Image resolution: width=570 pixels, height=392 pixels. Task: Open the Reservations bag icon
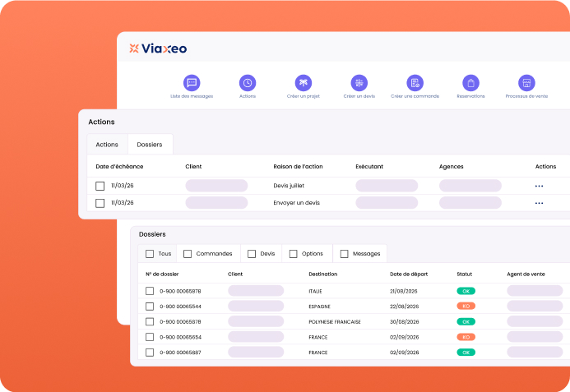(470, 83)
